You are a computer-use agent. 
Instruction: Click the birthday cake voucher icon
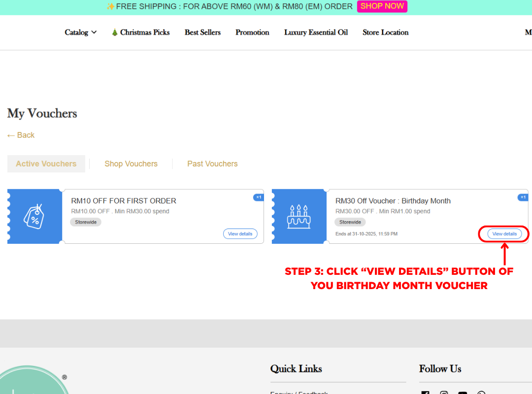pos(299,217)
